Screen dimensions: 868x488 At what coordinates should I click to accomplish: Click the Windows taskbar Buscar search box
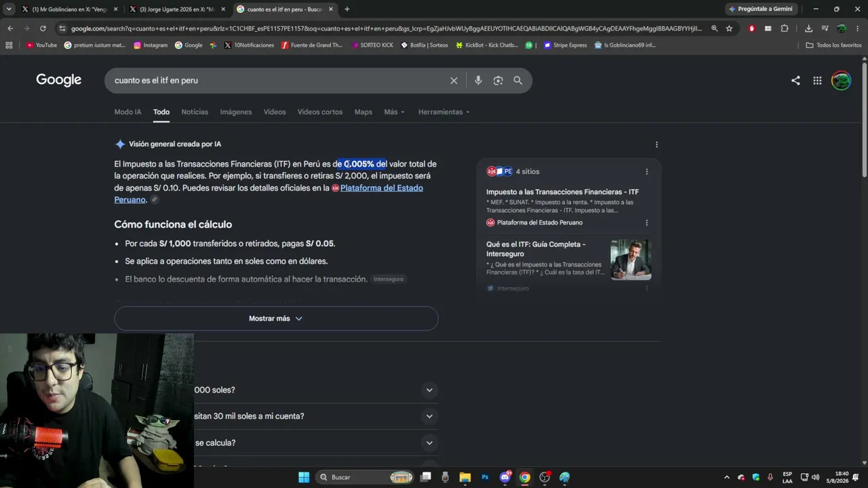[366, 477]
